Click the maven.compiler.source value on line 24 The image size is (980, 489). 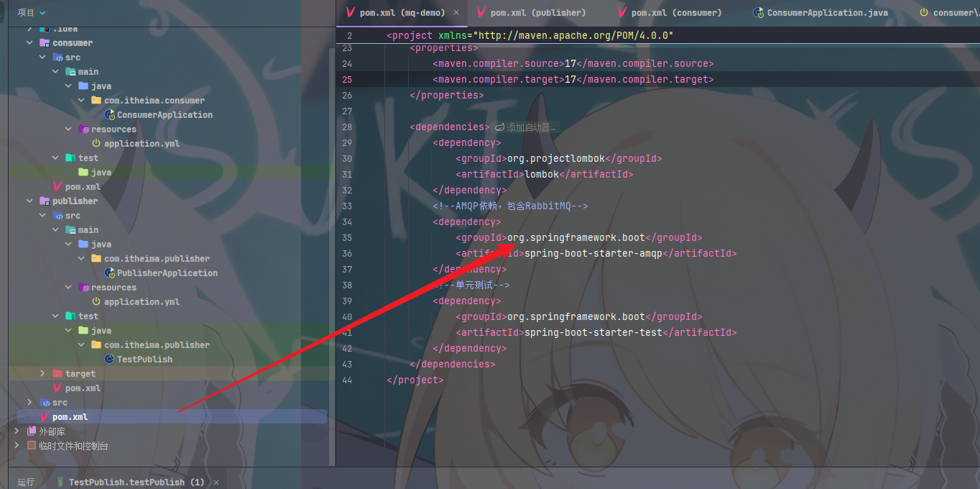570,64
